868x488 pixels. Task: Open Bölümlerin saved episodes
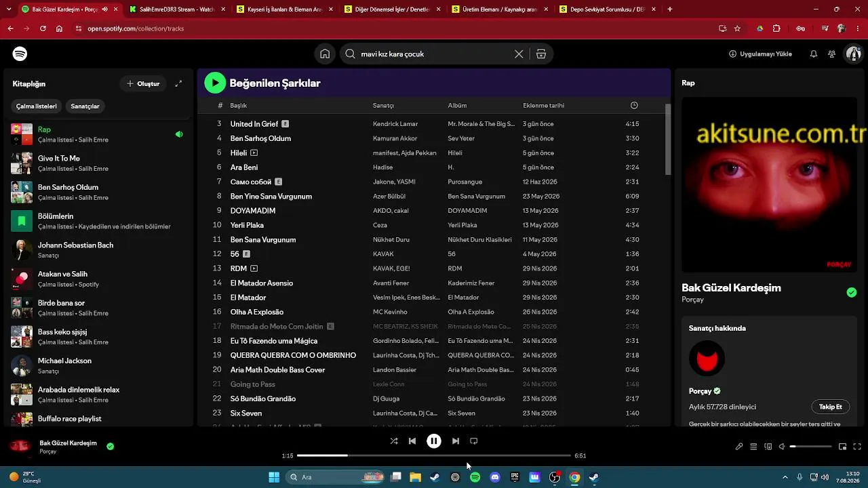pos(98,221)
